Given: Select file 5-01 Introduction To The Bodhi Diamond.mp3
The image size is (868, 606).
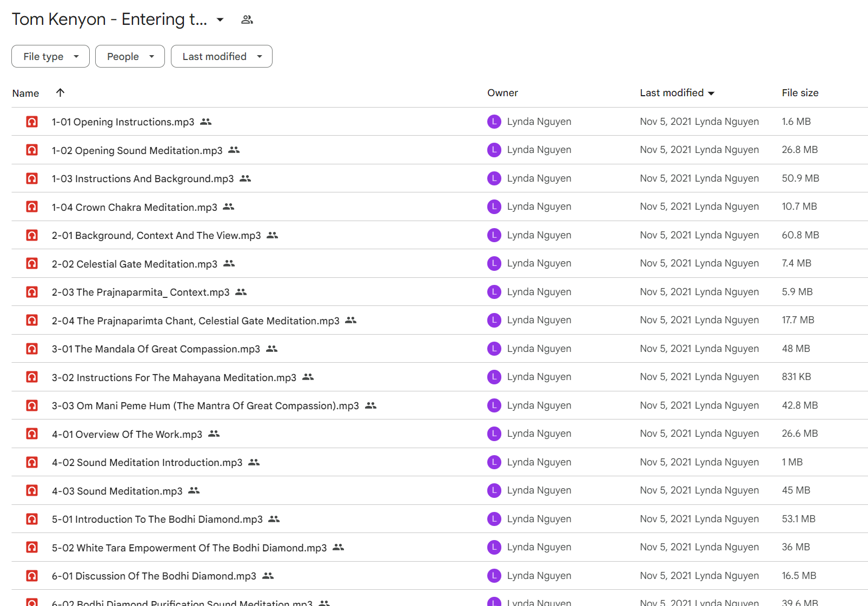Looking at the screenshot, I should coord(439,519).
